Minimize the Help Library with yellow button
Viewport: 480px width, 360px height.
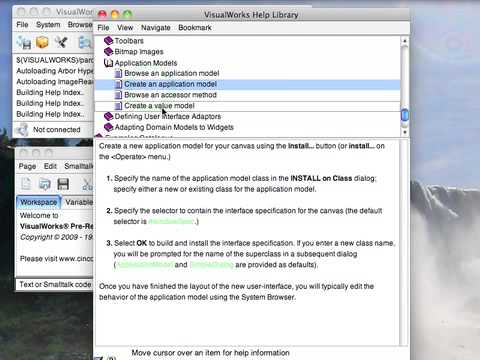point(115,14)
